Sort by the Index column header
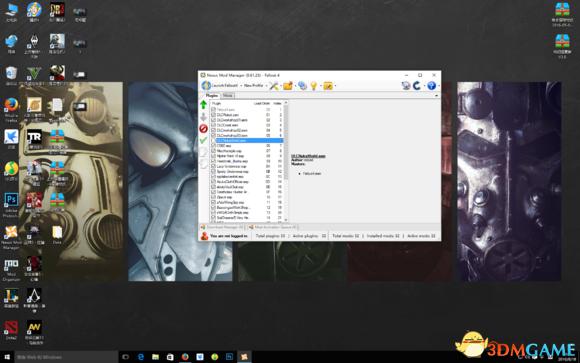Viewport: 580px width, 363px height. [x=277, y=103]
